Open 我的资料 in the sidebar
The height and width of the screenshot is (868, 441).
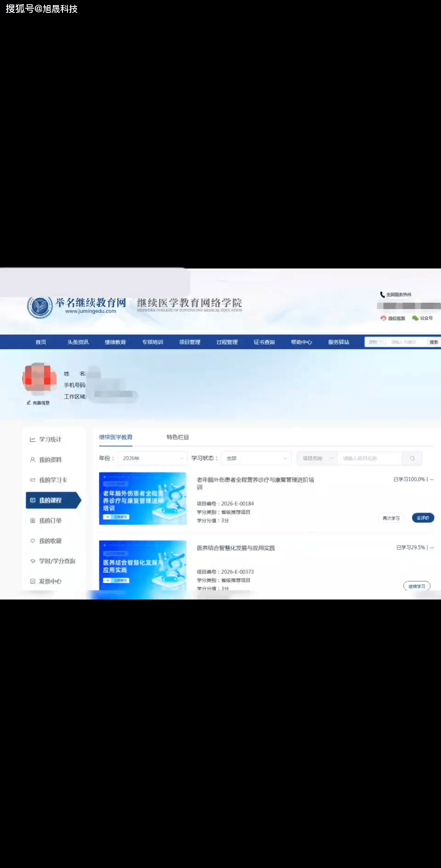[50, 460]
